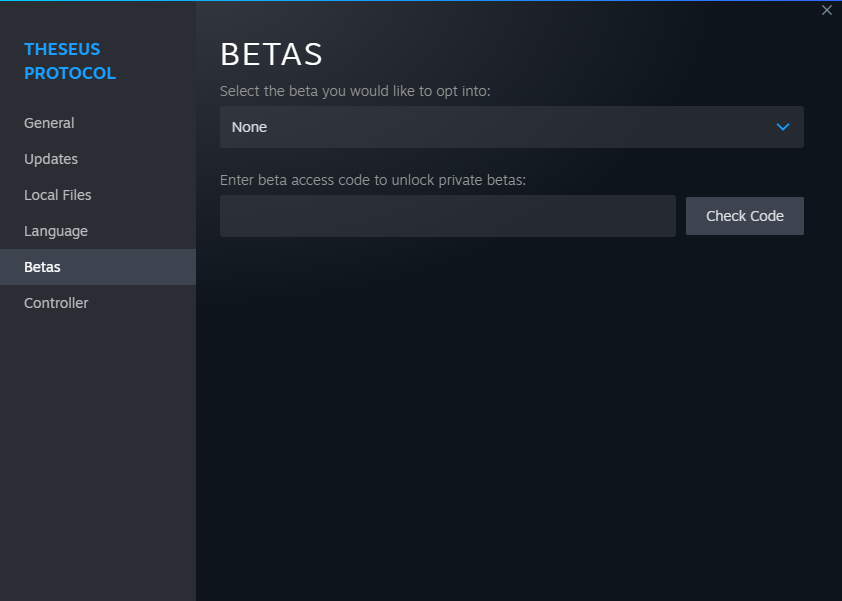Close the properties window with X
Screen dimensions: 842x601
pos(826,10)
